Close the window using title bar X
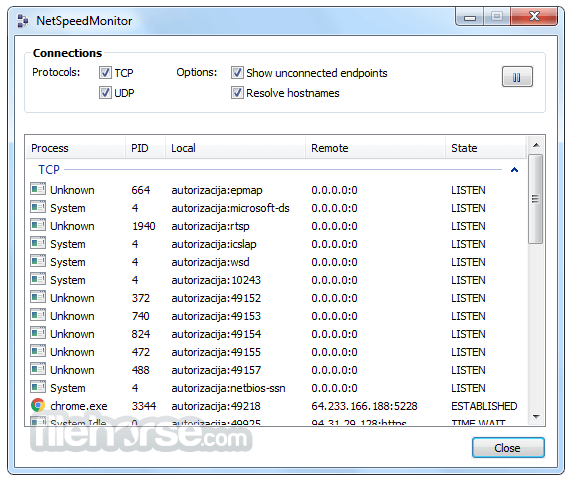The width and height of the screenshot is (573, 482). [534, 16]
